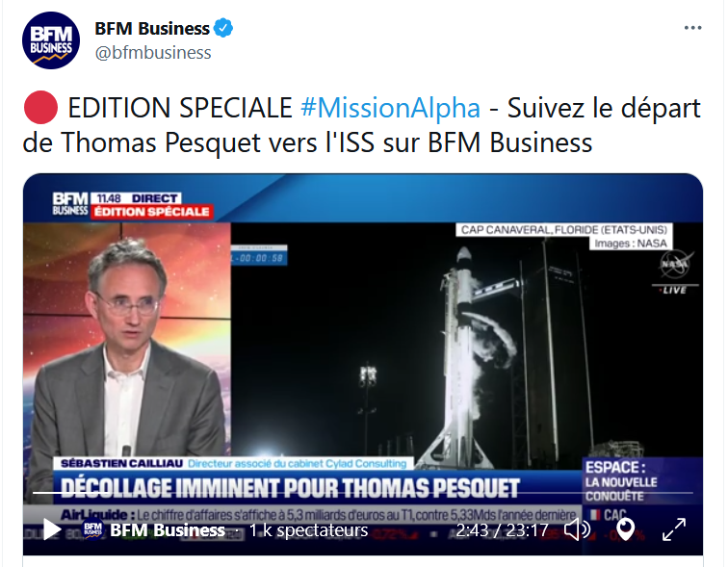Click the BFM Business logo in video header
Screen dimensions: 728x567
[70, 204]
